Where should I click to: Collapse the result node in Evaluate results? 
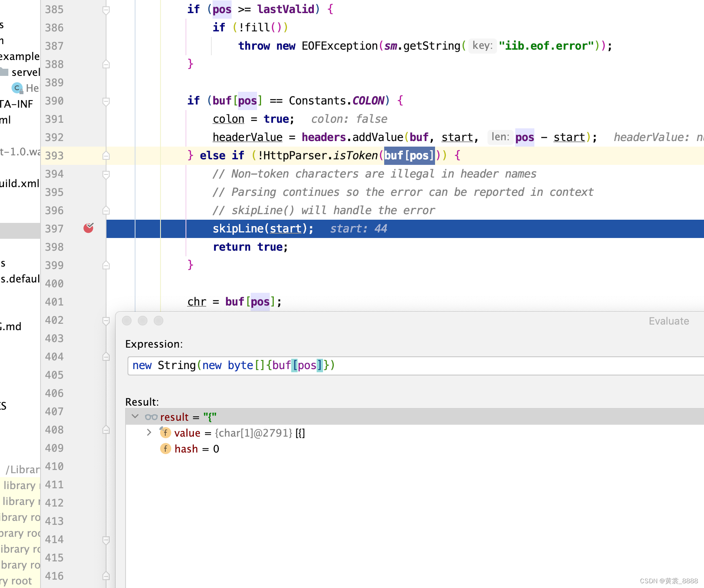pos(135,417)
